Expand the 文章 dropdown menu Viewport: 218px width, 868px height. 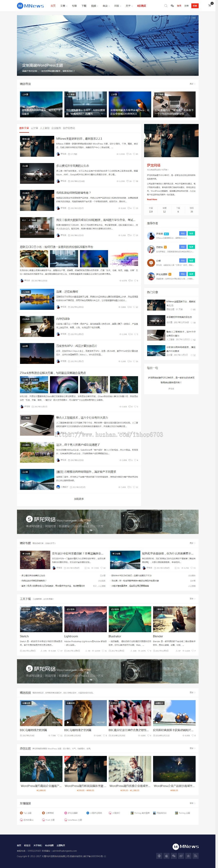[x=63, y=6]
